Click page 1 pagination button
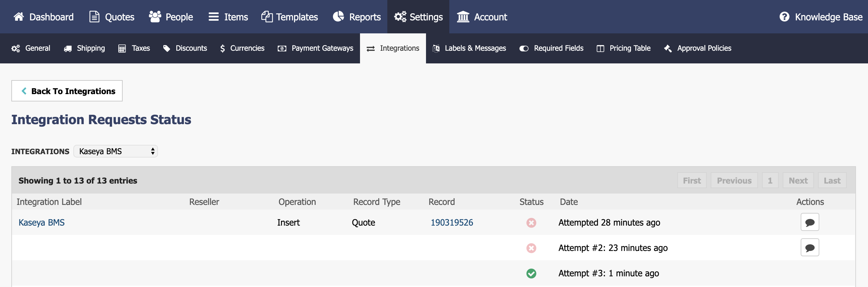The width and height of the screenshot is (868, 287). [x=770, y=181]
